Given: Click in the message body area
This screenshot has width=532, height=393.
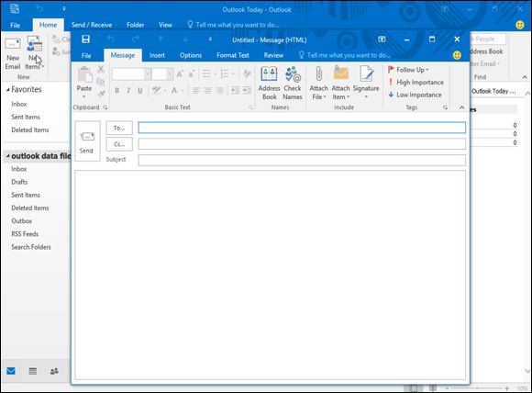Looking at the screenshot, I should point(271,275).
